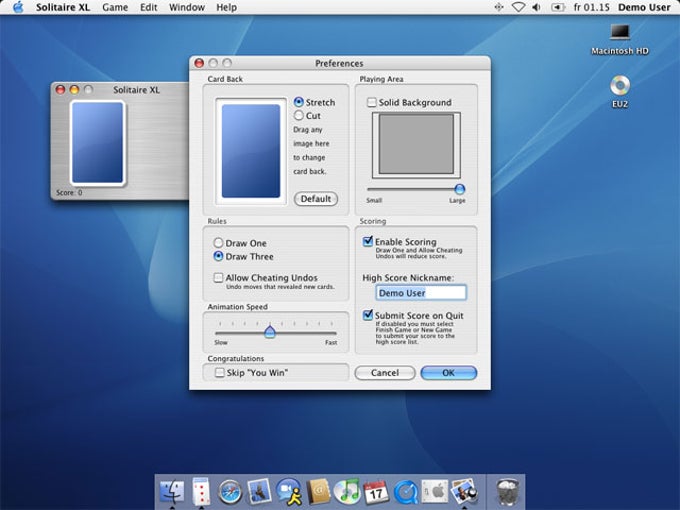The image size is (680, 510).
Task: Click the Animation Speed slider thumb
Action: (x=270, y=332)
